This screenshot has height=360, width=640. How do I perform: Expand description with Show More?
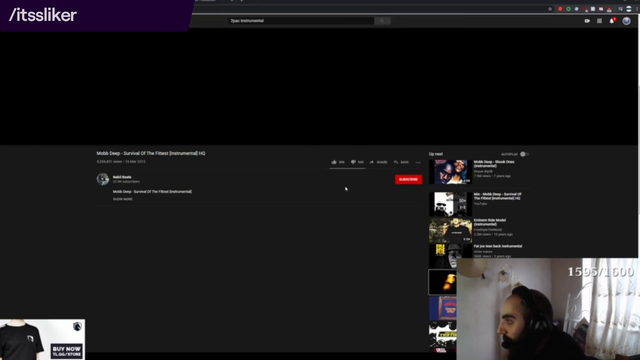pyautogui.click(x=122, y=199)
